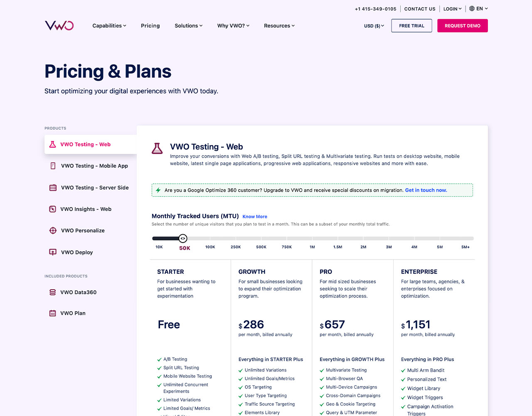The image size is (532, 416).
Task: Expand the Resources menu
Action: tap(279, 26)
